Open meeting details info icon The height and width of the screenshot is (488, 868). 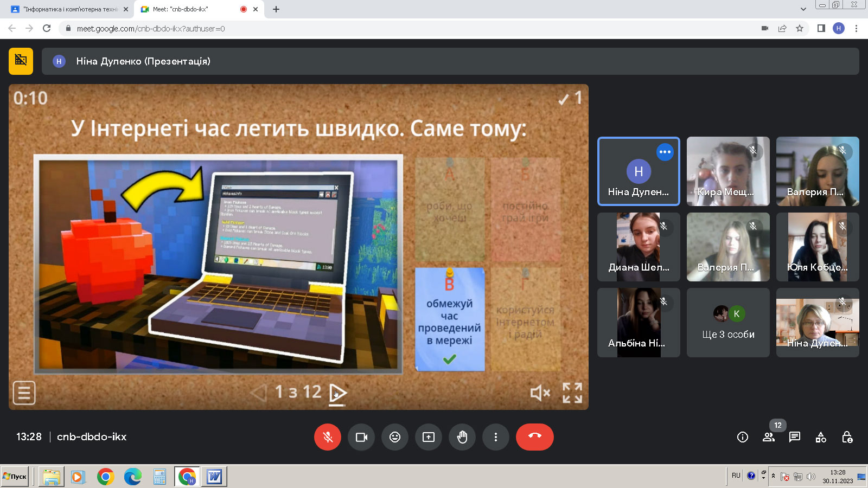(743, 437)
